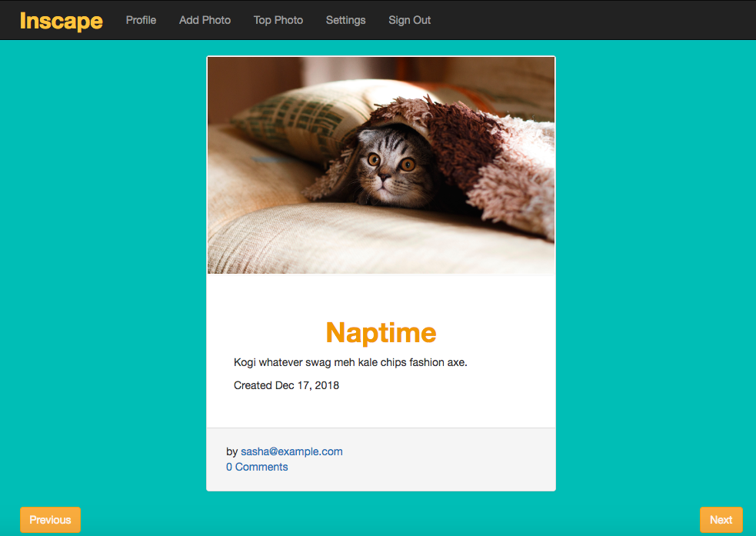The height and width of the screenshot is (536, 756).
Task: Click the Naptime photo title
Action: 381,332
